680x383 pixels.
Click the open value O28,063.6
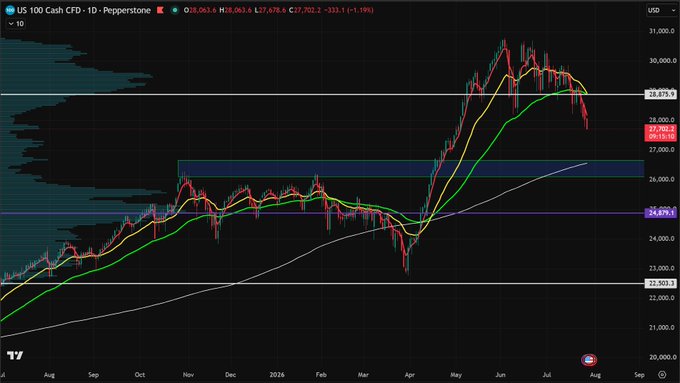click(200, 10)
